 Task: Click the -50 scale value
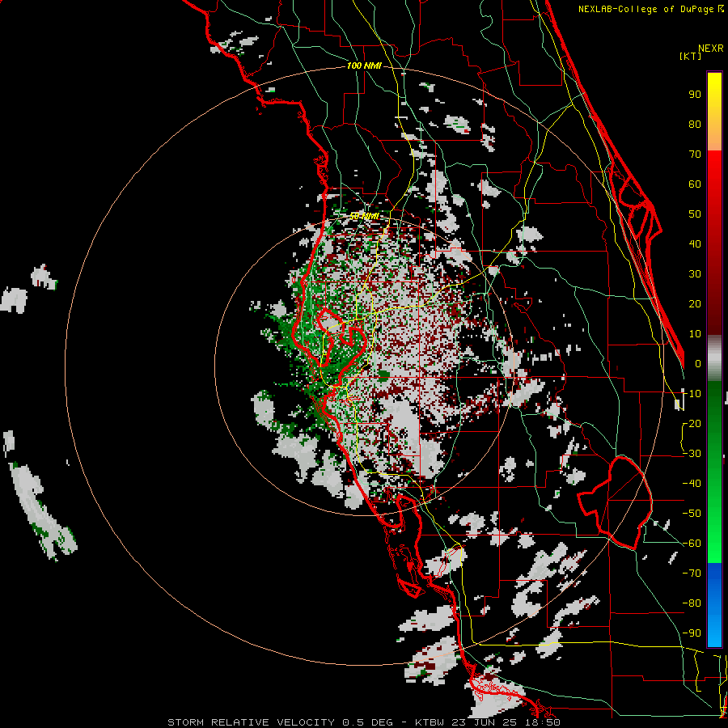tap(692, 514)
